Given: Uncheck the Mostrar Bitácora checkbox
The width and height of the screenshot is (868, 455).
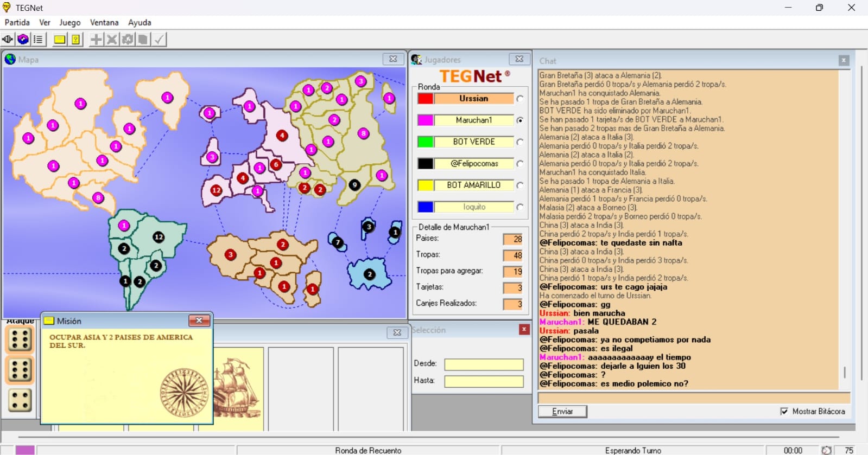Looking at the screenshot, I should point(784,412).
